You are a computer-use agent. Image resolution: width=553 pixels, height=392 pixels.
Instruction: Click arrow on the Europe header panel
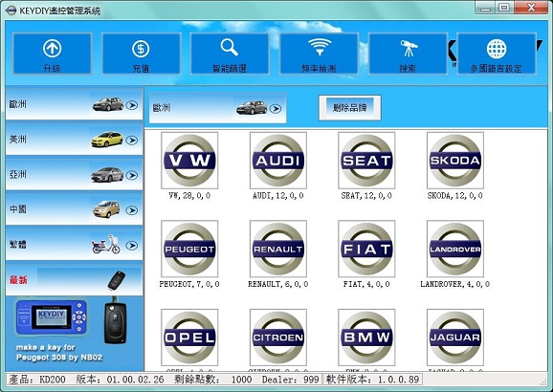tap(276, 109)
